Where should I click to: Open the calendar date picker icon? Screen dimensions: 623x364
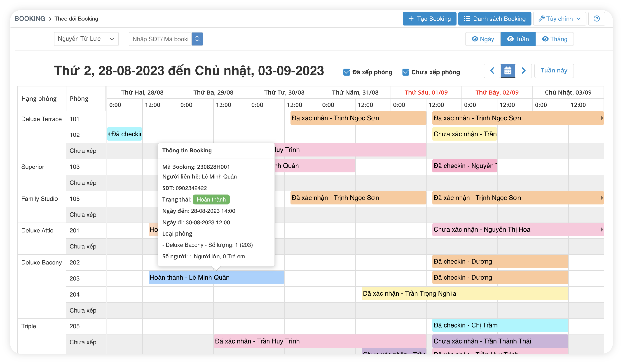point(508,71)
